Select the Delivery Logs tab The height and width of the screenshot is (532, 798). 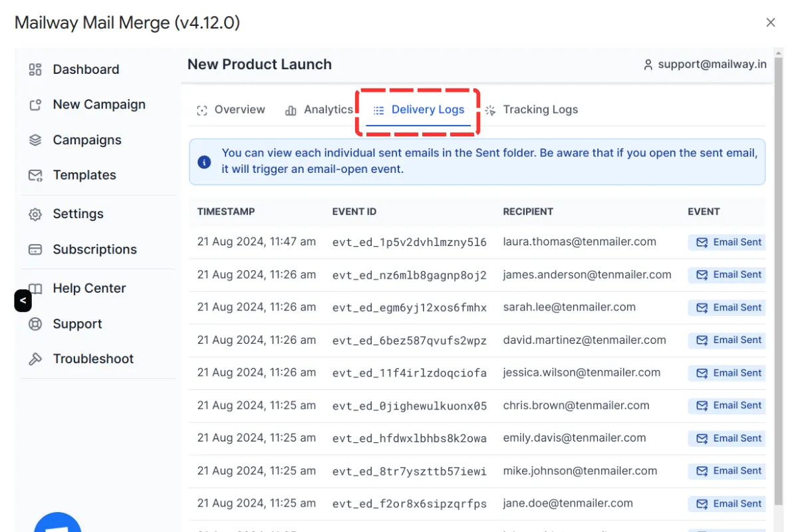point(418,110)
